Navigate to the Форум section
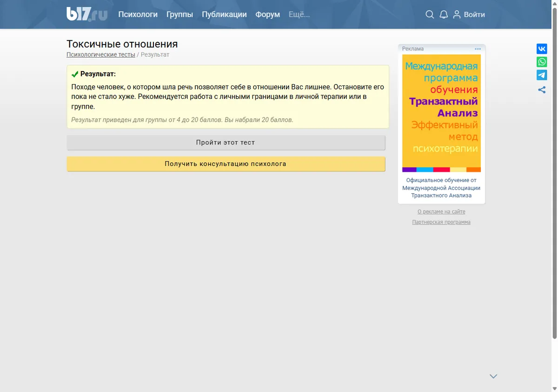Viewport: 558px width, 392px height. click(x=267, y=14)
